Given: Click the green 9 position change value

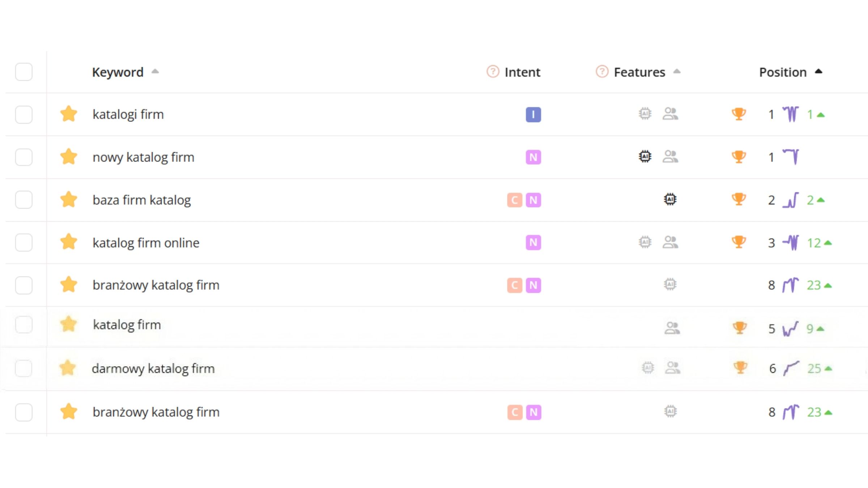Looking at the screenshot, I should click(810, 329).
